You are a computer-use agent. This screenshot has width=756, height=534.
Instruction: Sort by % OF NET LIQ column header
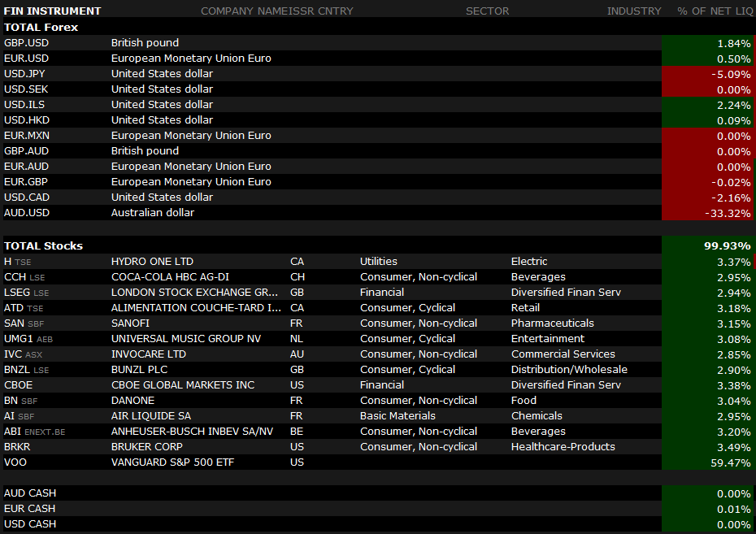tap(715, 11)
